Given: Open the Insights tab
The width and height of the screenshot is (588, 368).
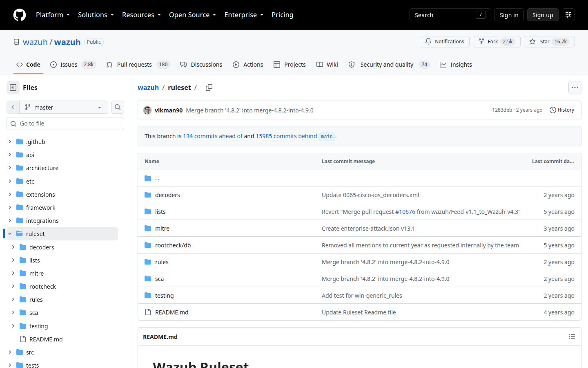Looking at the screenshot, I should [456, 65].
